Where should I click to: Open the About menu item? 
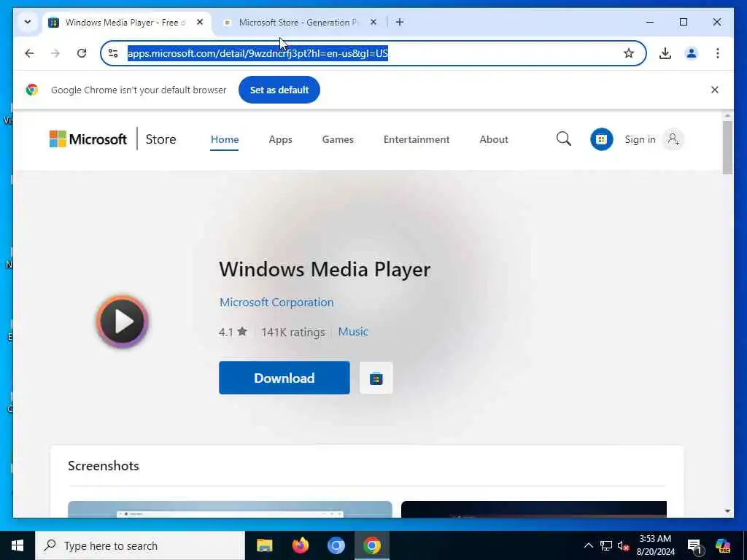click(x=494, y=139)
